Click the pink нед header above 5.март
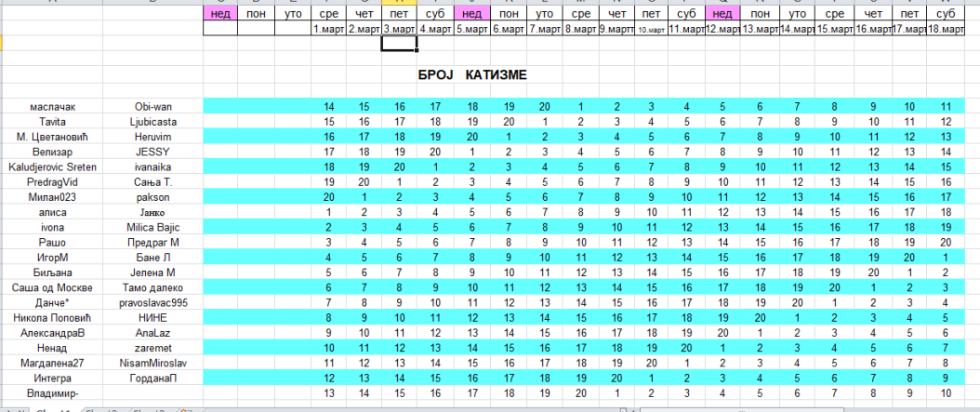Screen dimensions: 980x412 click(472, 13)
